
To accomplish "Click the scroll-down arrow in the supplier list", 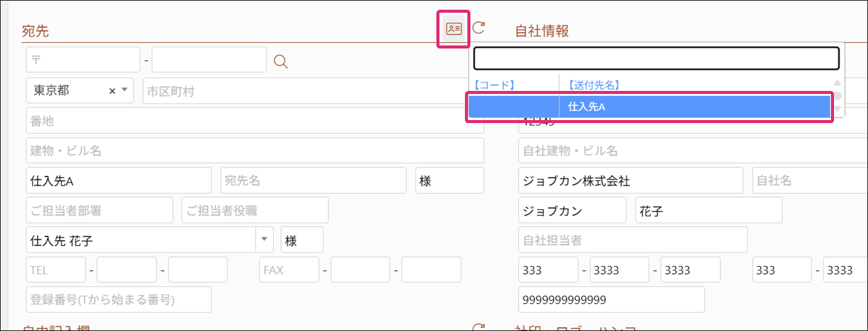I will tap(837, 109).
